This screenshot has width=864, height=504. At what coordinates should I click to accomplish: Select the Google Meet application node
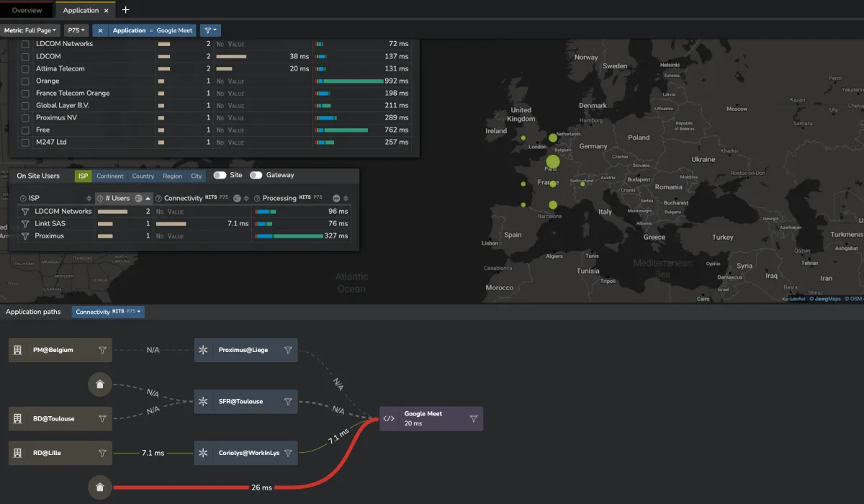tap(431, 418)
